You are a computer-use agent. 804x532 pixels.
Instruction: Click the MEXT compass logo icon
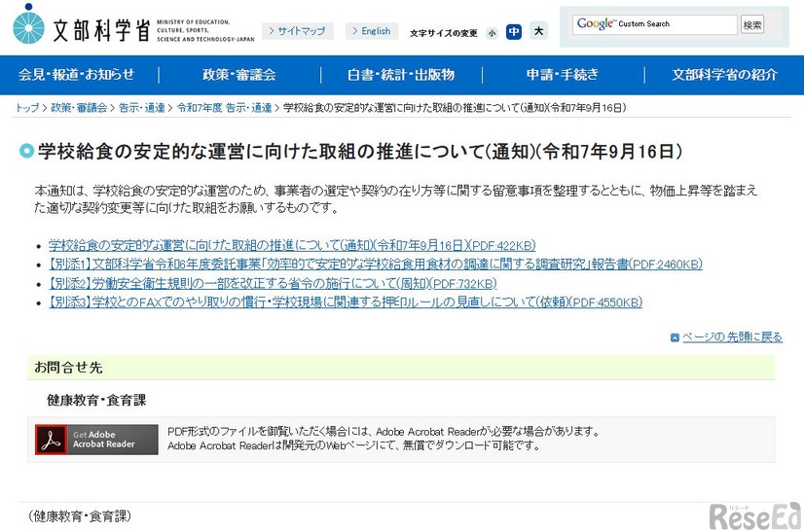(28, 24)
